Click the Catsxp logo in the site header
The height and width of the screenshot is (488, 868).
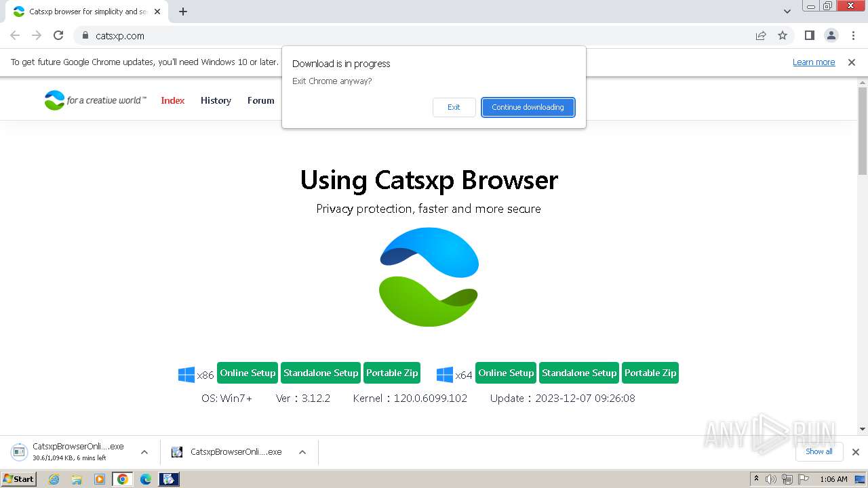[x=95, y=100]
